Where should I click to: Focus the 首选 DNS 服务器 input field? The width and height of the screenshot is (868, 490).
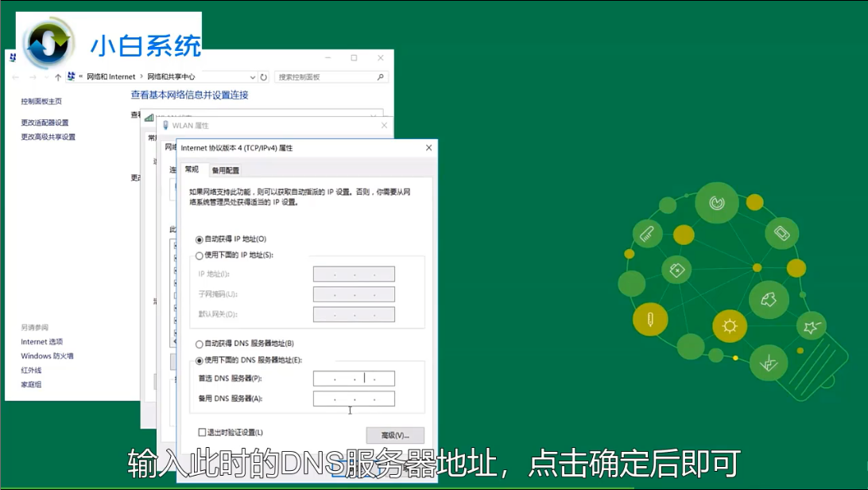point(354,379)
